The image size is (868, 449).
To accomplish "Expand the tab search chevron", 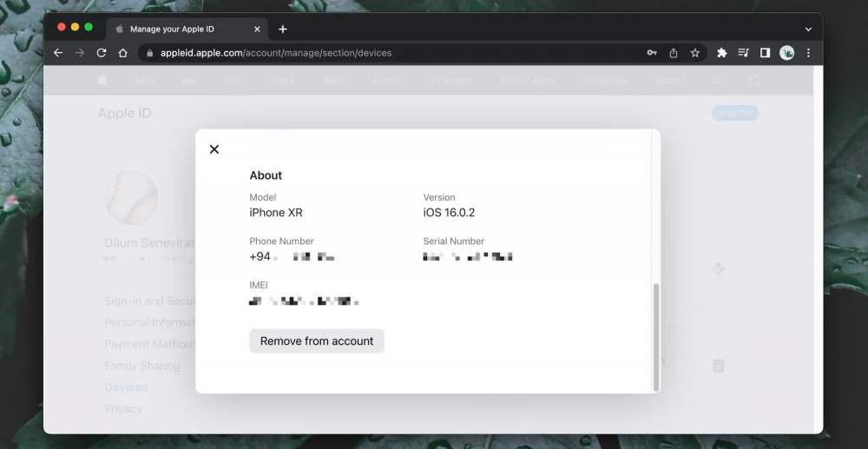I will 808,29.
